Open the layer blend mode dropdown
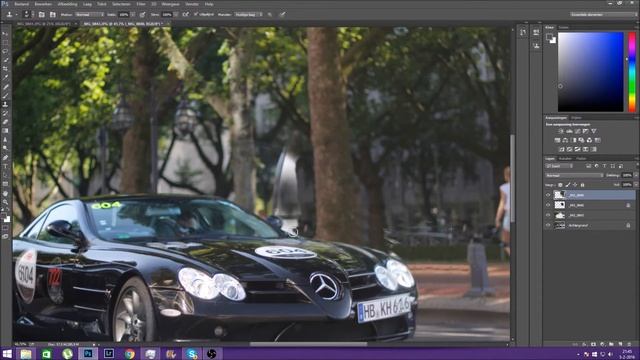This screenshot has width=640, height=360. coord(574,175)
